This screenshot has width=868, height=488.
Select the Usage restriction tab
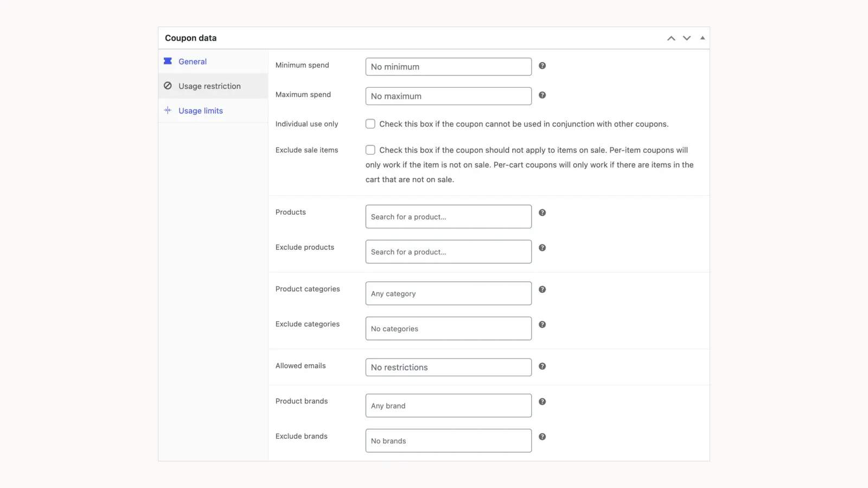(x=213, y=86)
